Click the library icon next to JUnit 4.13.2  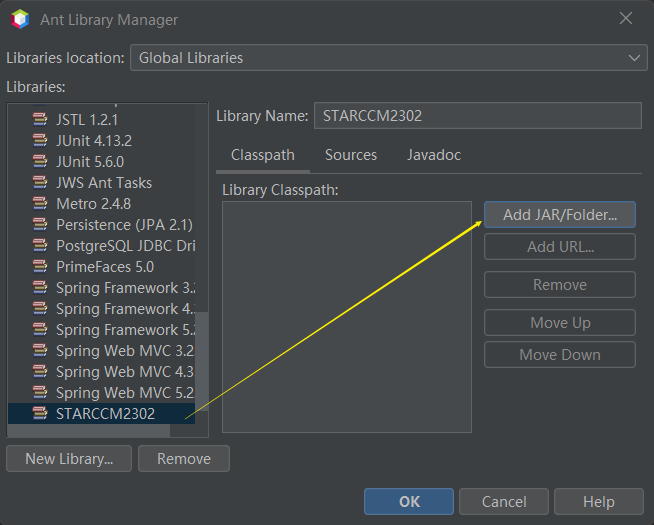[40, 140]
